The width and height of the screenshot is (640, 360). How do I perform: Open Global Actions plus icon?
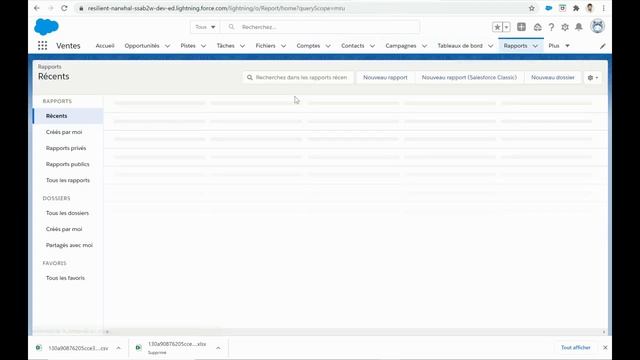pyautogui.click(x=521, y=27)
